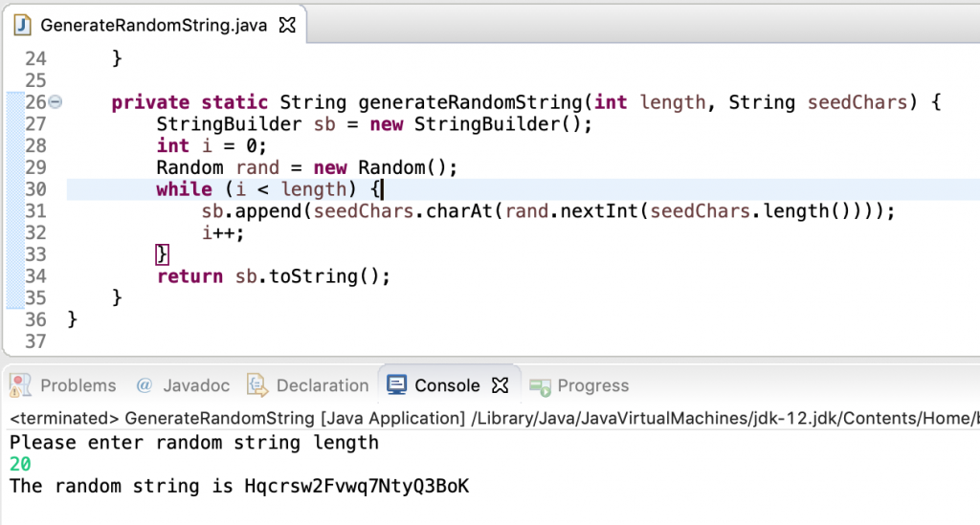Image resolution: width=980 pixels, height=525 pixels.
Task: Click the Console monitor icon
Action: (396, 385)
